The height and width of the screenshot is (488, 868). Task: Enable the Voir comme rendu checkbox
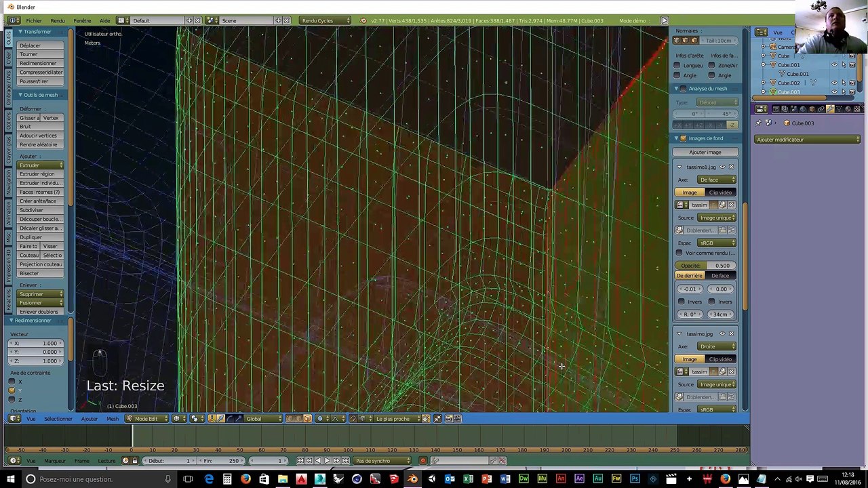(x=679, y=253)
